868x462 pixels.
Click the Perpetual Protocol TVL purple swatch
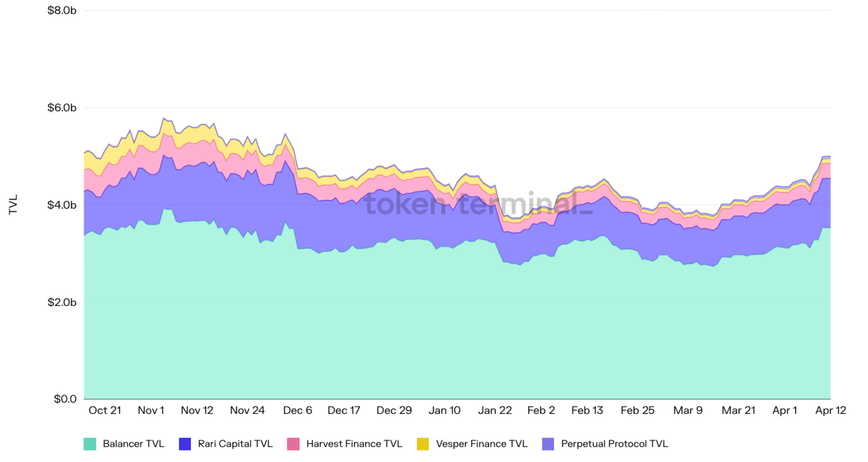click(548, 444)
